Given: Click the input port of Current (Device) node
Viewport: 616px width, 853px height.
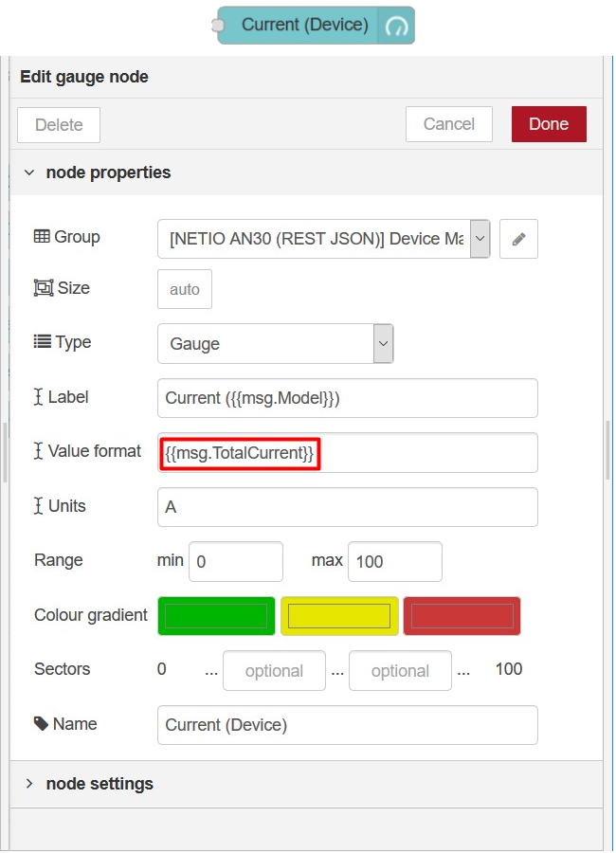Looking at the screenshot, I should coord(220,26).
